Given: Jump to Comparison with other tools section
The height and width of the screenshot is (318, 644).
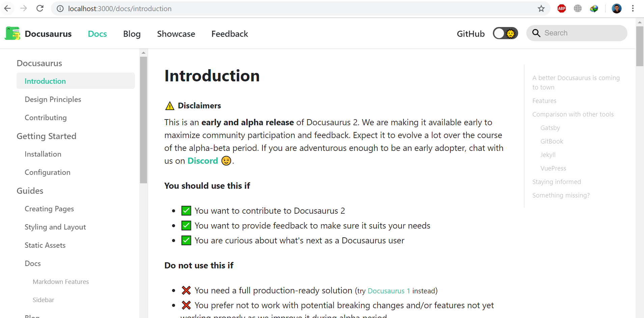Looking at the screenshot, I should click(573, 114).
